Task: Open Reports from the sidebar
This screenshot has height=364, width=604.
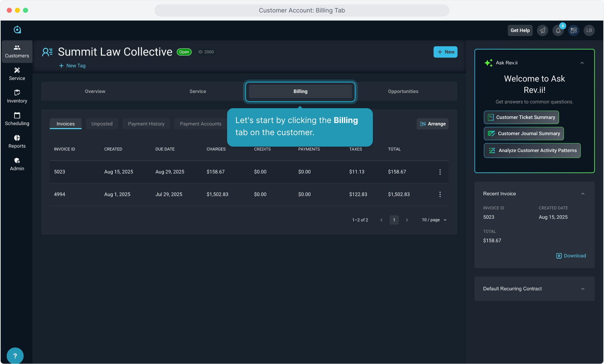Action: [17, 142]
